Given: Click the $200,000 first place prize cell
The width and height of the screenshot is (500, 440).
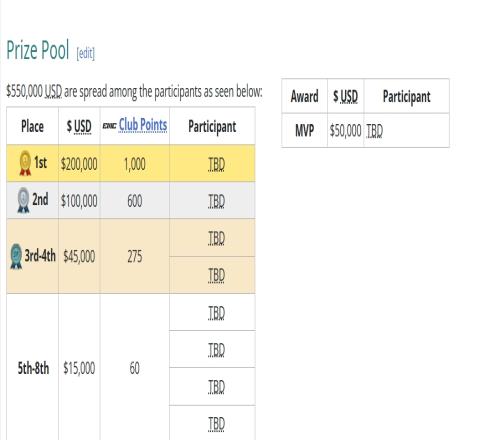Looking at the screenshot, I should (79, 164).
